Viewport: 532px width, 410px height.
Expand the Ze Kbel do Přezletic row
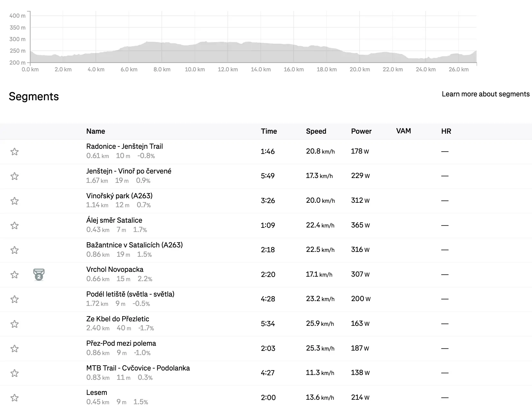coord(117,319)
